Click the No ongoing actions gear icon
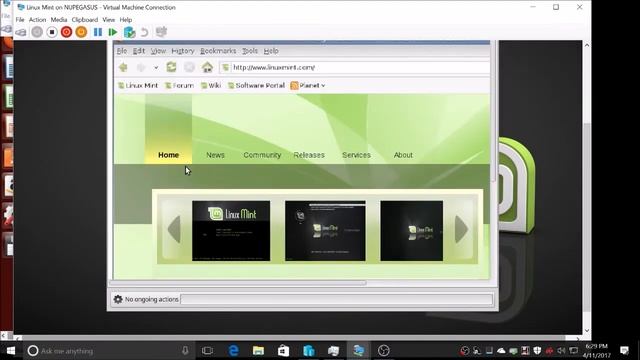 pos(118,299)
